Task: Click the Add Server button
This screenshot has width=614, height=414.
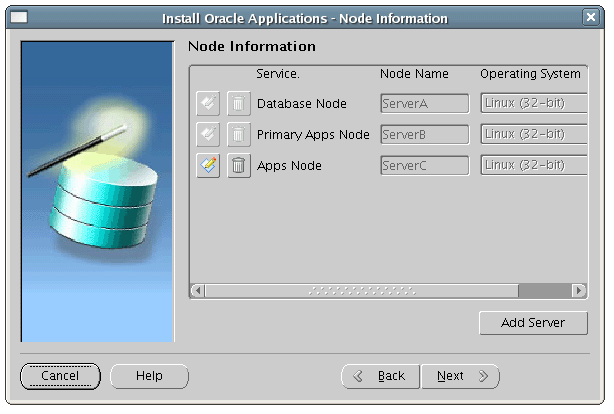Action: point(533,323)
